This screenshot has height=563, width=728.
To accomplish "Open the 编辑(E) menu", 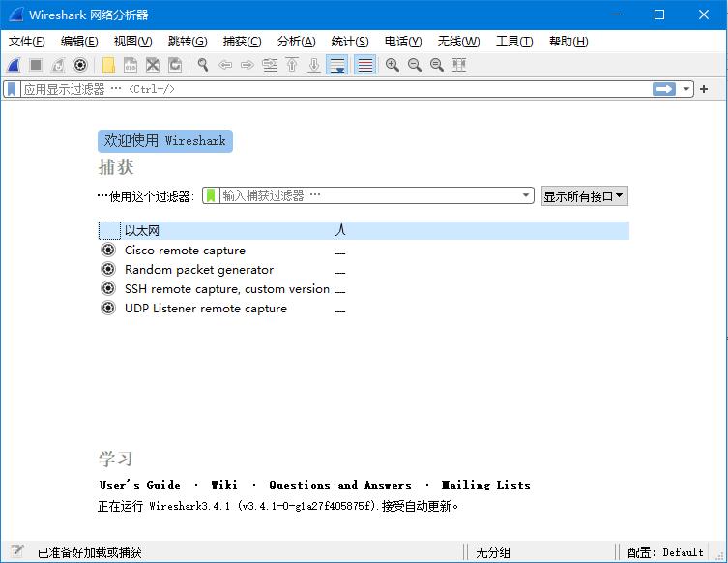I will point(79,42).
